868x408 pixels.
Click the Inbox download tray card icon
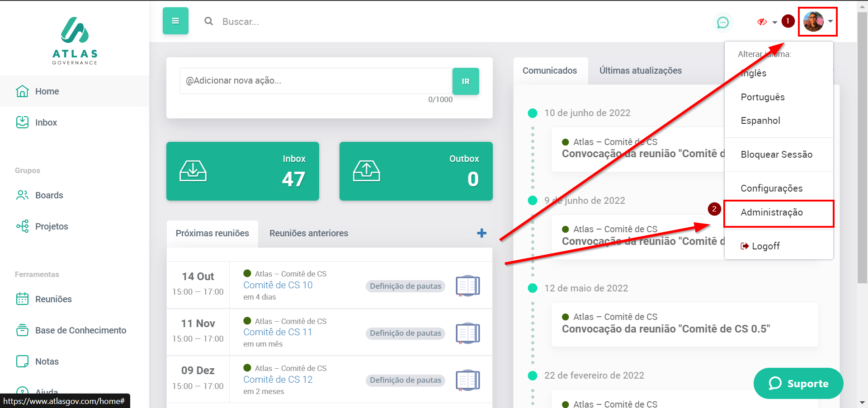click(193, 171)
